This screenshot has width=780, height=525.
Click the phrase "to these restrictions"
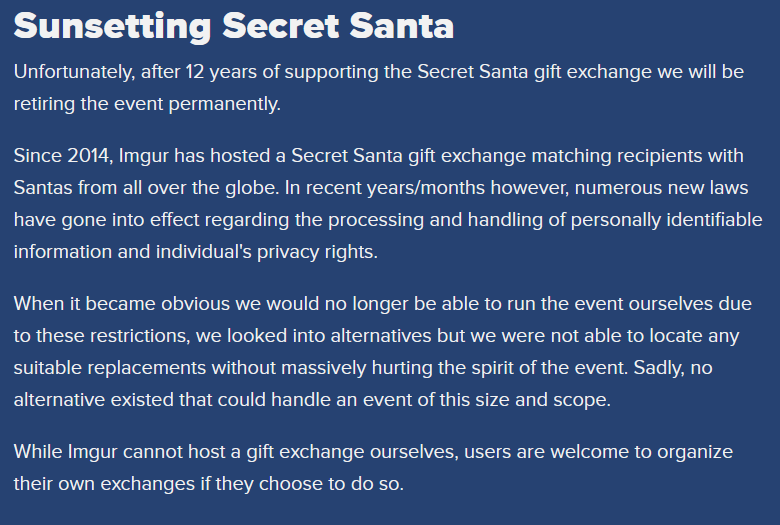101,336
